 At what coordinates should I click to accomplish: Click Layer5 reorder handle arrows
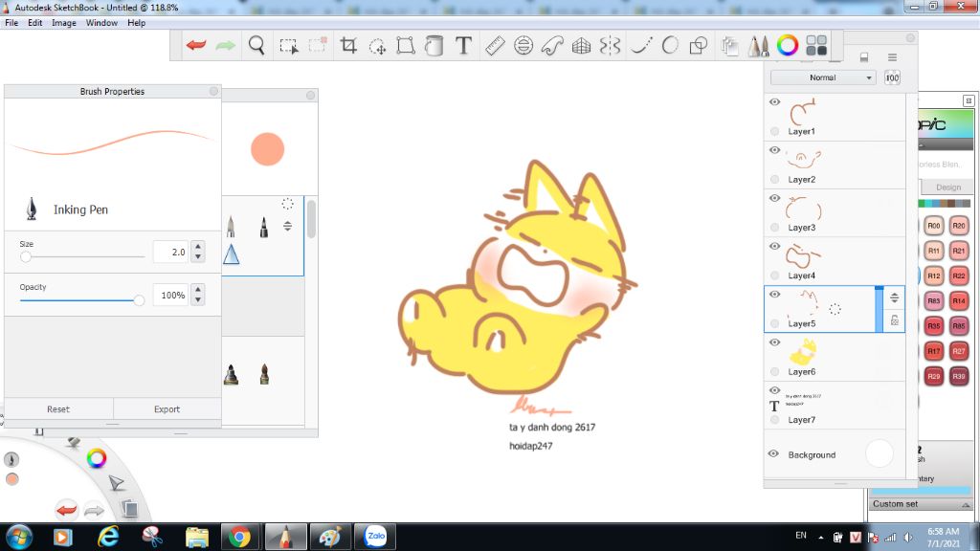[895, 298]
